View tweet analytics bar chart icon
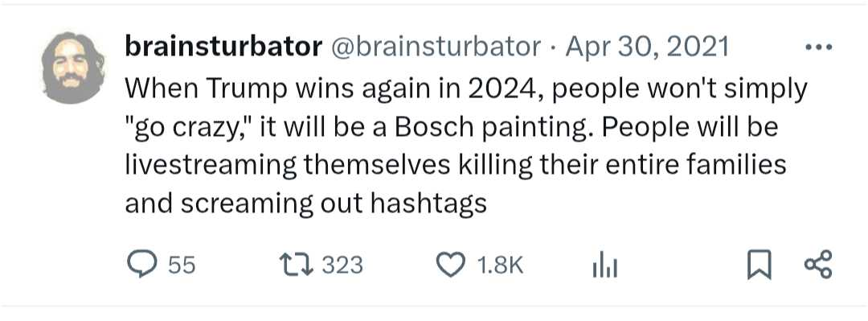 click(604, 265)
